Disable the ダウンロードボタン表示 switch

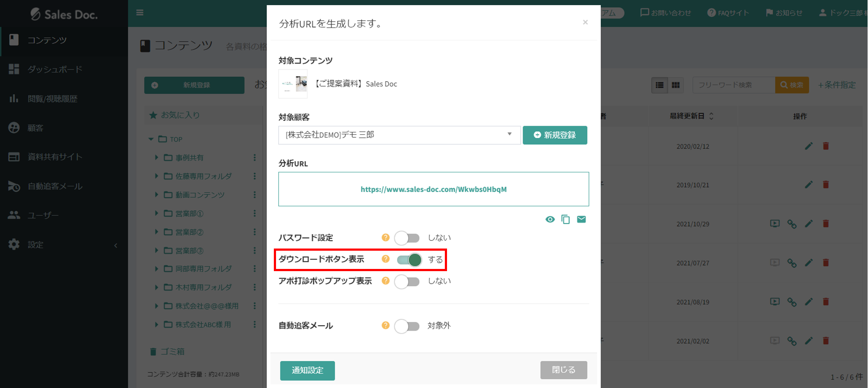(x=409, y=260)
